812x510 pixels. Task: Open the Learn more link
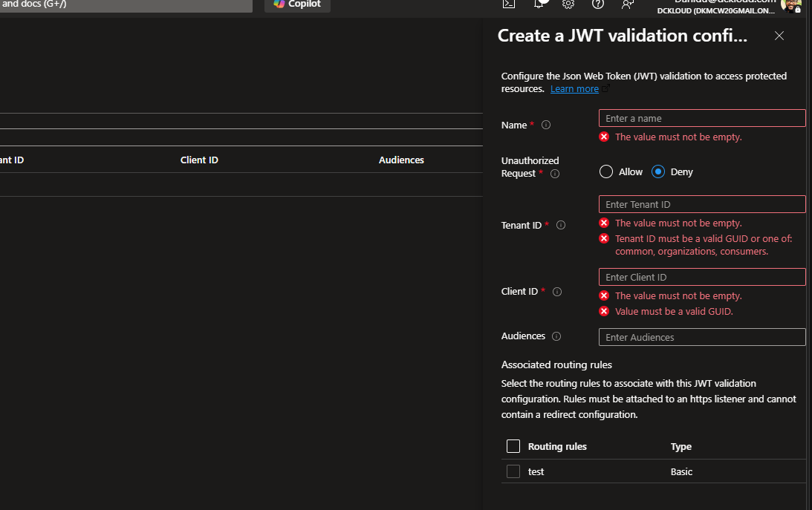[574, 89]
